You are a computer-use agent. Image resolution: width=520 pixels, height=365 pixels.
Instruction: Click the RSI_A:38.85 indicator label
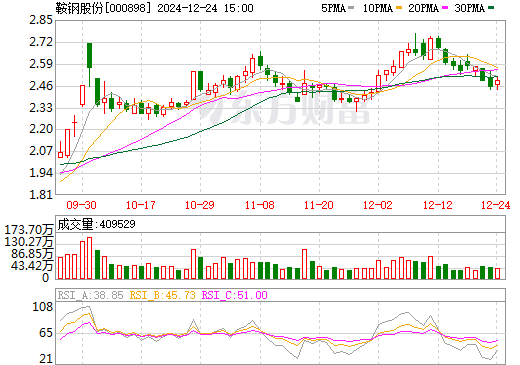[90, 295]
